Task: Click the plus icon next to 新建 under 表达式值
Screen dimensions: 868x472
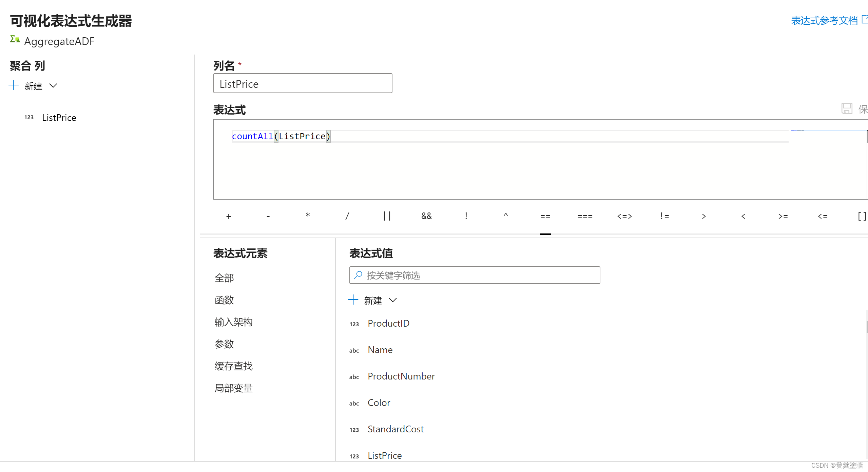Action: pos(353,300)
